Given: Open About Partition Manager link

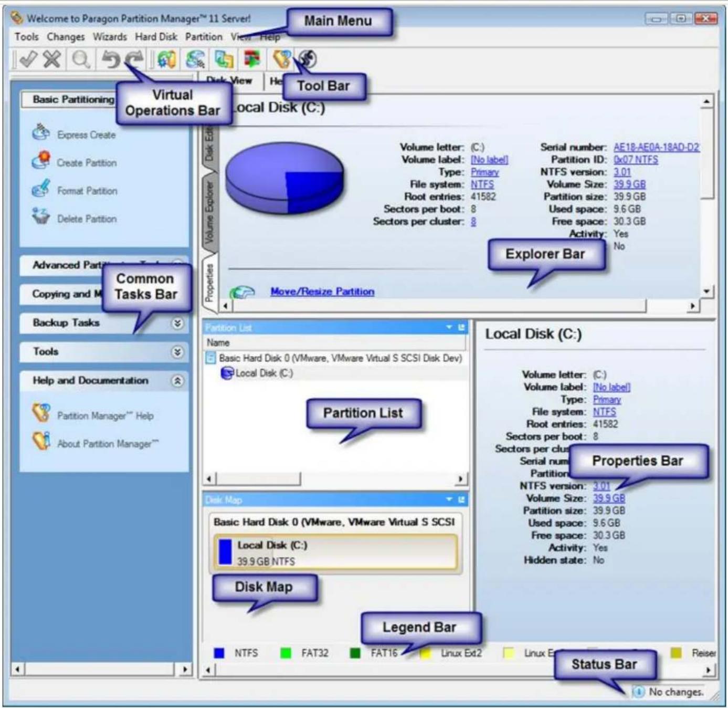Looking at the screenshot, I should [108, 444].
